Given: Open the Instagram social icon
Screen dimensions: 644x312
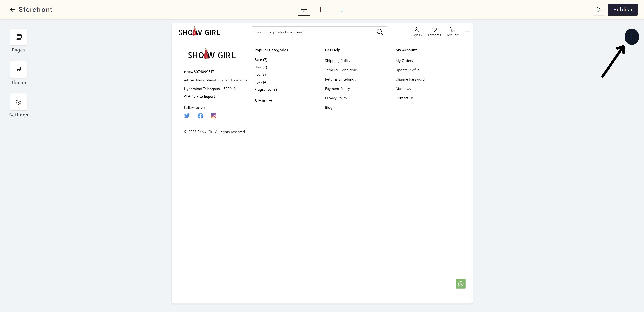Looking at the screenshot, I should pyautogui.click(x=214, y=116).
